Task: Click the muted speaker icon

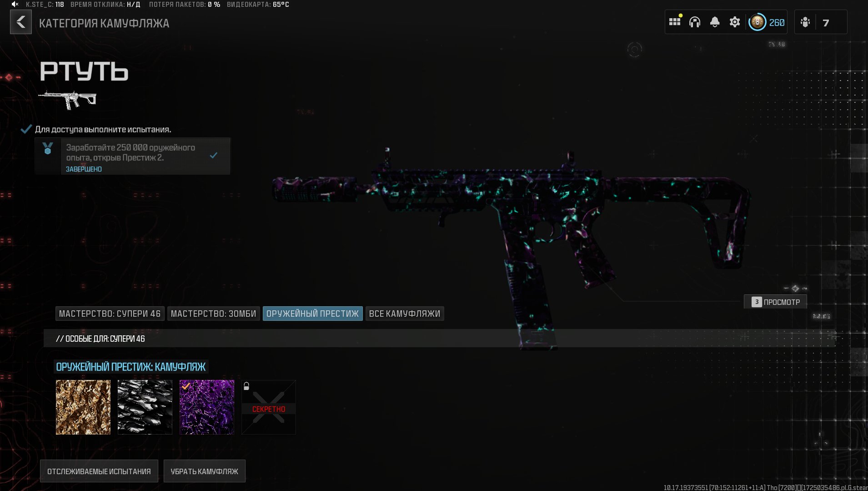Action: click(x=15, y=5)
